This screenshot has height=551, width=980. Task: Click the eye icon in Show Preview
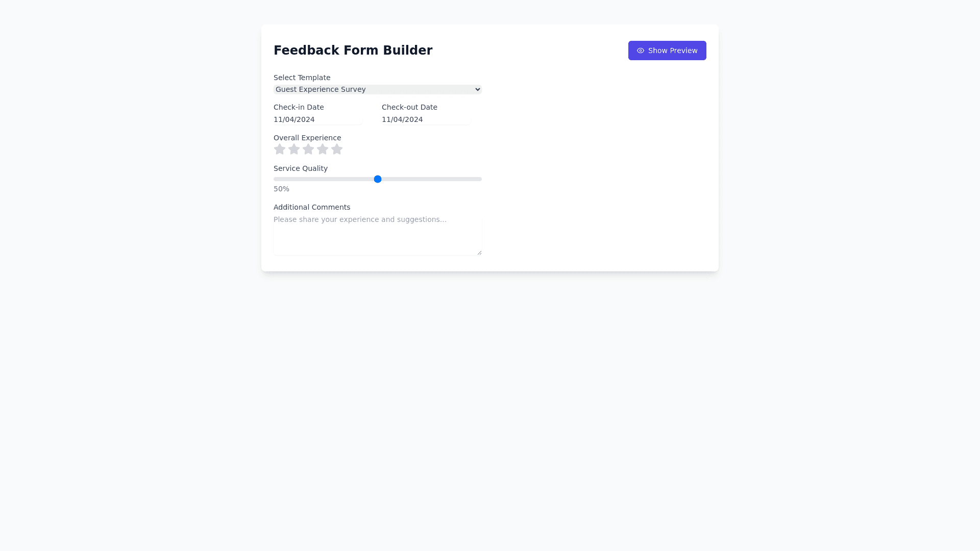641,51
